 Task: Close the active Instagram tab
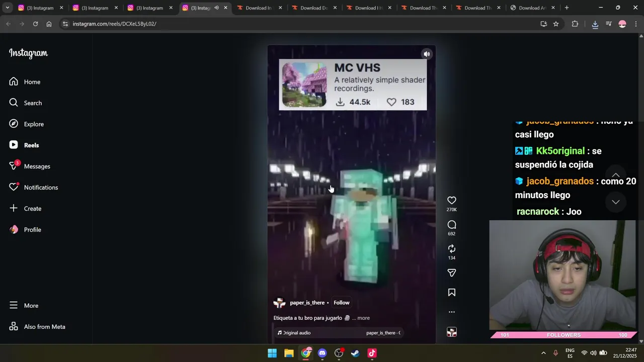[225, 8]
